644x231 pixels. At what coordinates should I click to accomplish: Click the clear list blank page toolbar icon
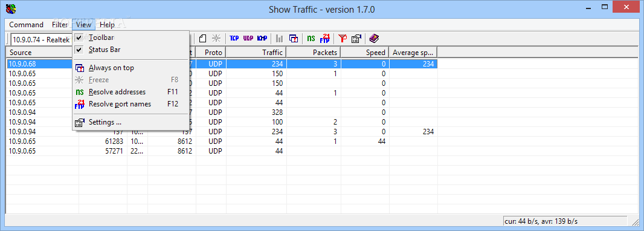pos(202,39)
